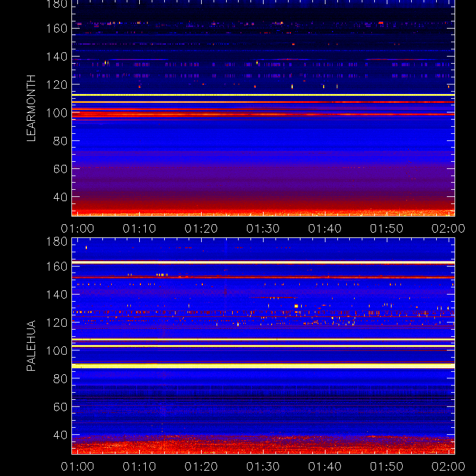Select the 100 tick label on Learmonth plot
Screen dimensions: 476x476
pos(57,113)
